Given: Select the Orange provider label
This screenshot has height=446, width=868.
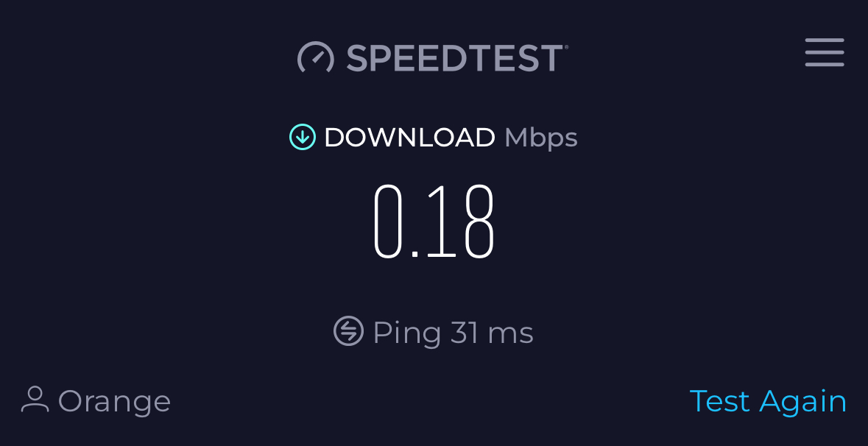Looking at the screenshot, I should coord(114,403).
